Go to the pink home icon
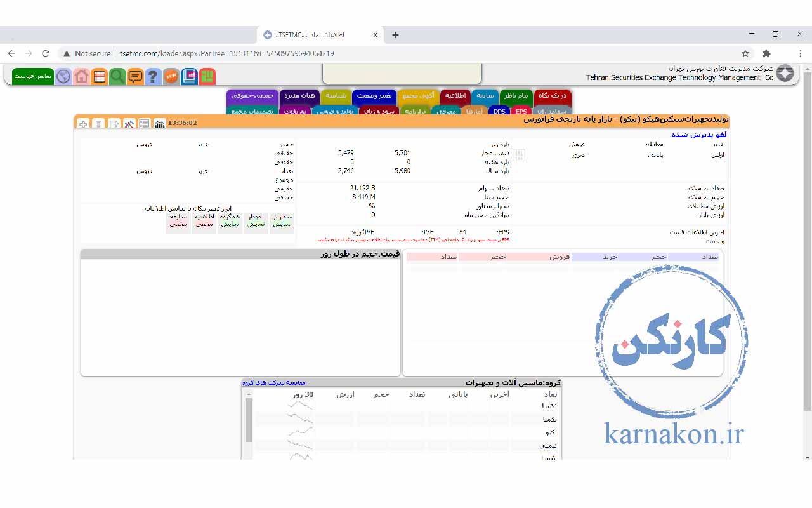The width and height of the screenshot is (812, 508). [81, 77]
